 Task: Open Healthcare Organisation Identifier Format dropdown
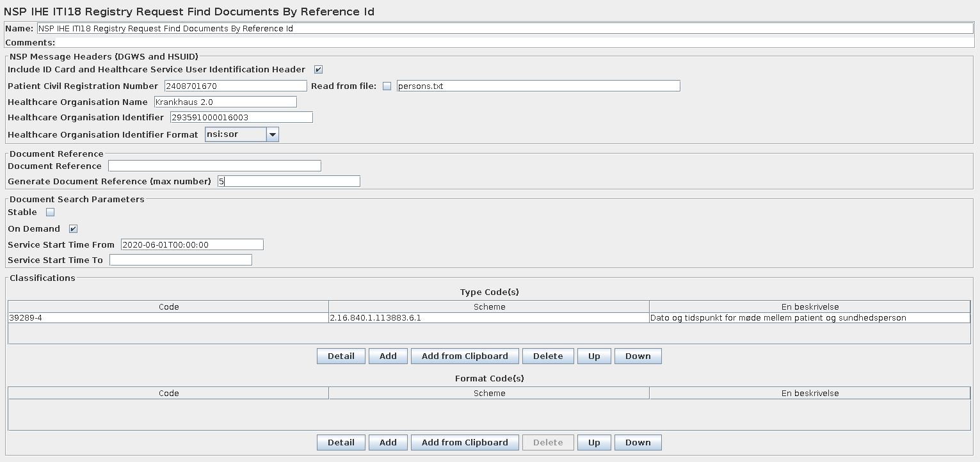tap(273, 134)
